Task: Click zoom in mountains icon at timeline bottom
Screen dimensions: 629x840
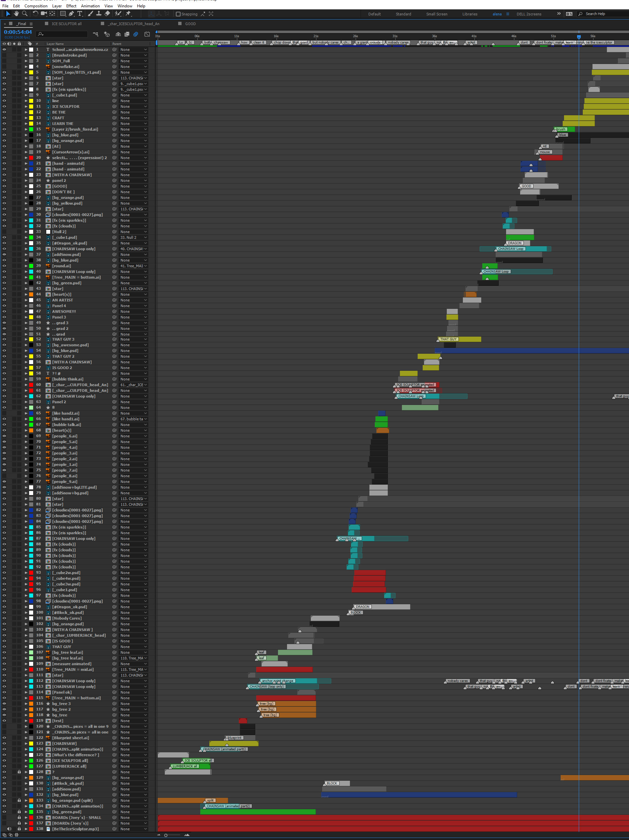Action: point(187,835)
